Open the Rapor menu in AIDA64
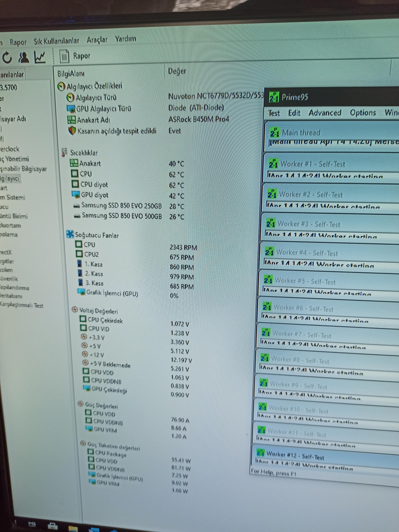Screen dimensions: 399x532 (x=18, y=42)
